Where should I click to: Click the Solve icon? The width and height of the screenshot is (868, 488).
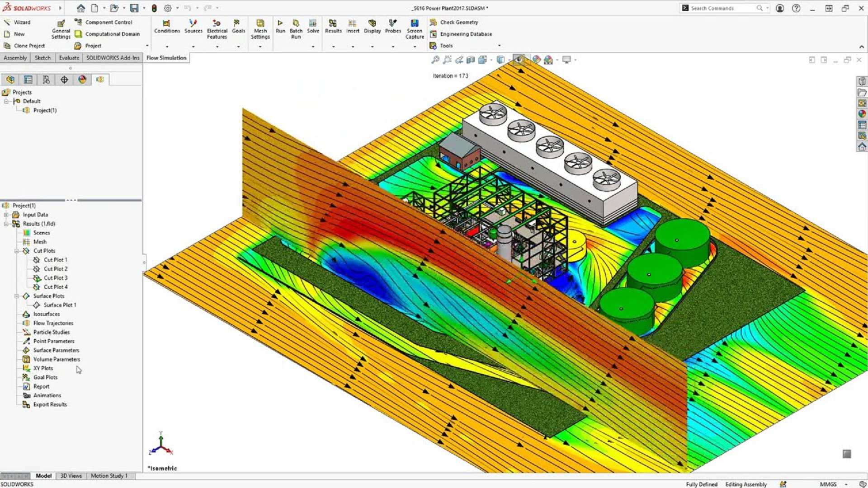pos(313,25)
